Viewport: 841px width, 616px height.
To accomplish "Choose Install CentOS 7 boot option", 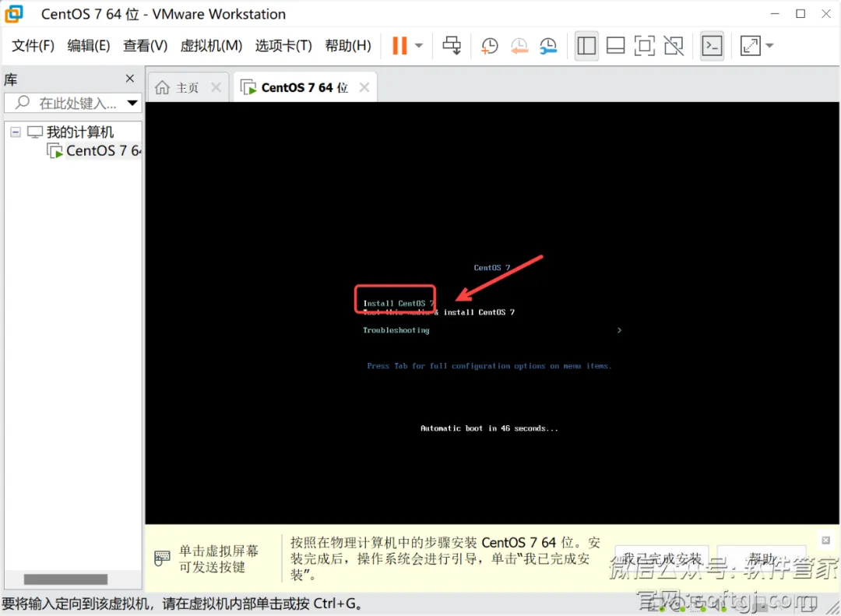I will pos(398,303).
